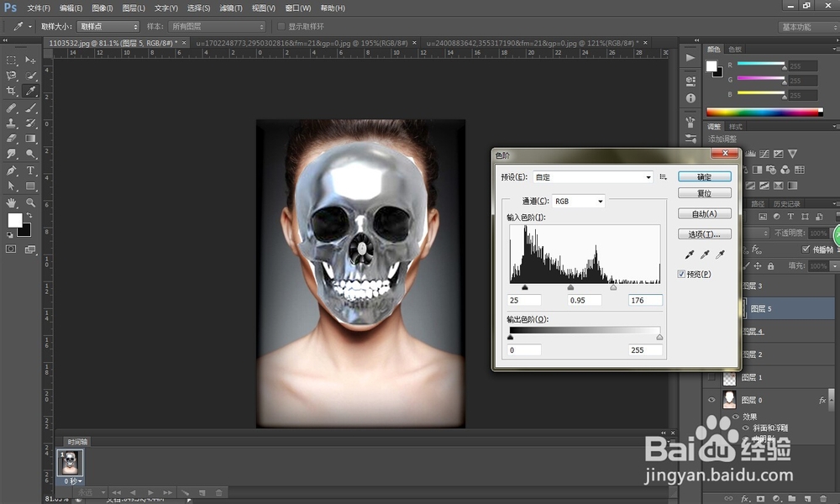Select the Dodge tool
The image size is (840, 504).
(x=30, y=154)
